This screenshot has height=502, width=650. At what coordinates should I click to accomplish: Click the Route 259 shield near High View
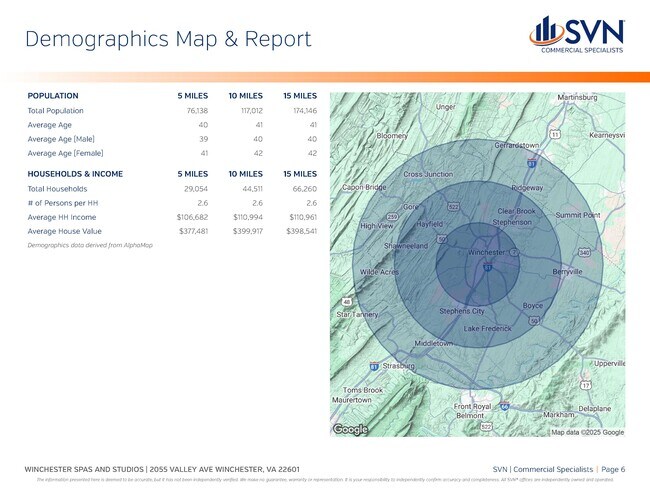(x=393, y=216)
